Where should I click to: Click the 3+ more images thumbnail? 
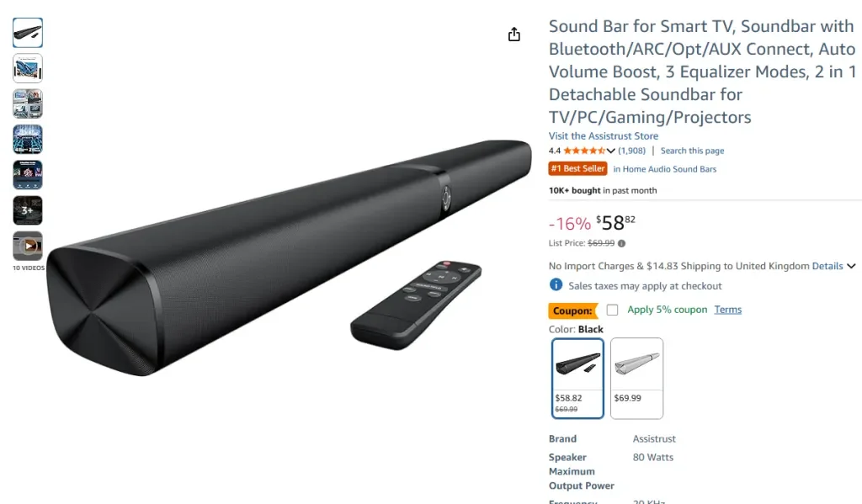(x=28, y=210)
